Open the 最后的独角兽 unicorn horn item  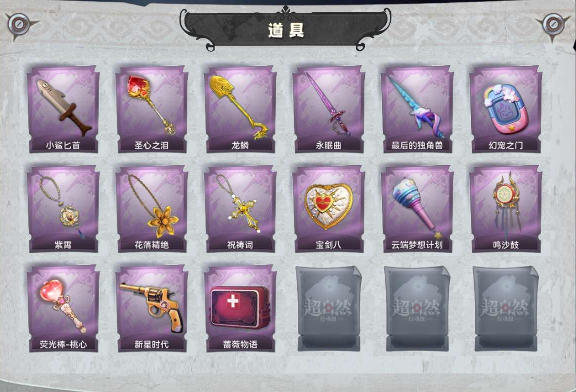point(417,109)
